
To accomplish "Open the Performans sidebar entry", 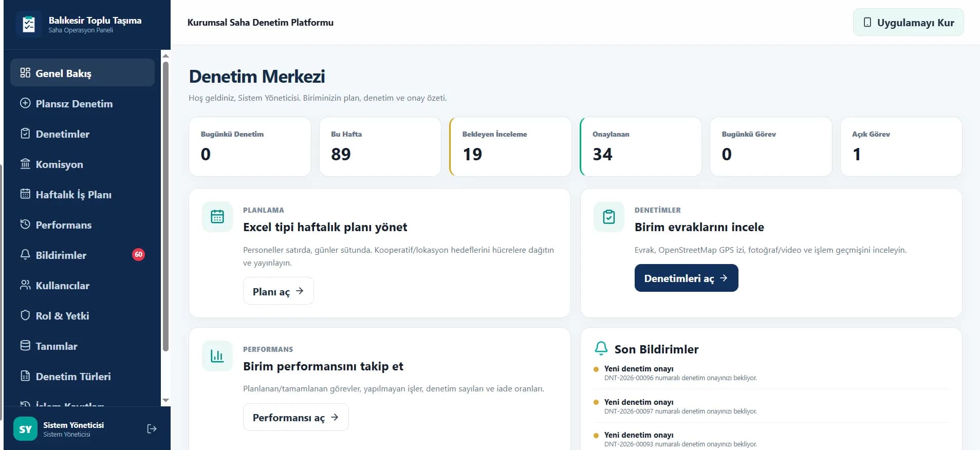I will [82, 224].
